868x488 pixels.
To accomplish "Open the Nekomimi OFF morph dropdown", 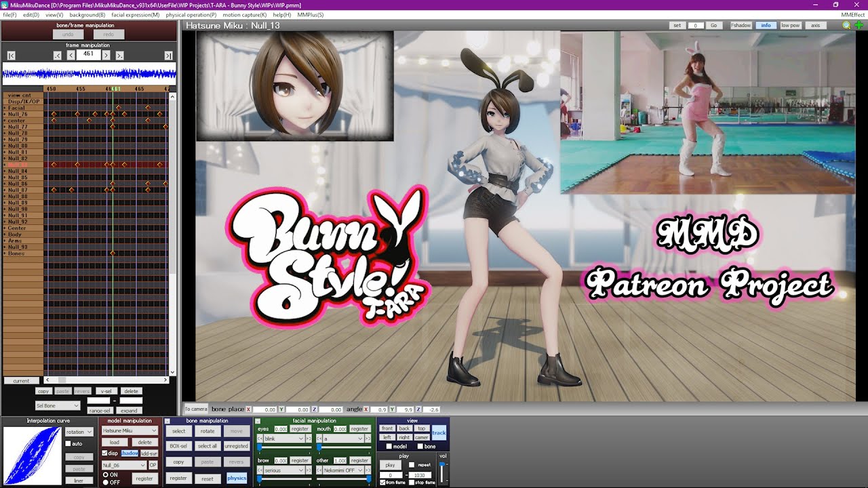I will point(344,470).
